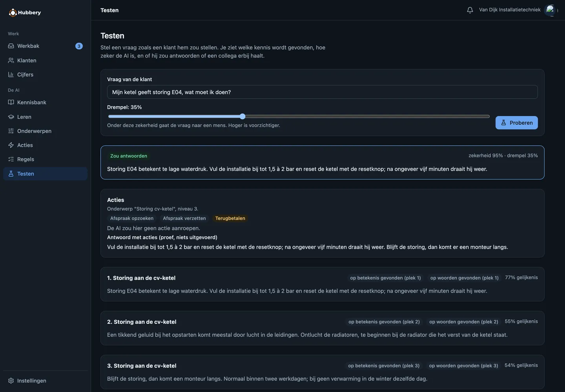Open Werkbak inbox icon in sidebar
The height and width of the screenshot is (392, 565).
pos(11,46)
